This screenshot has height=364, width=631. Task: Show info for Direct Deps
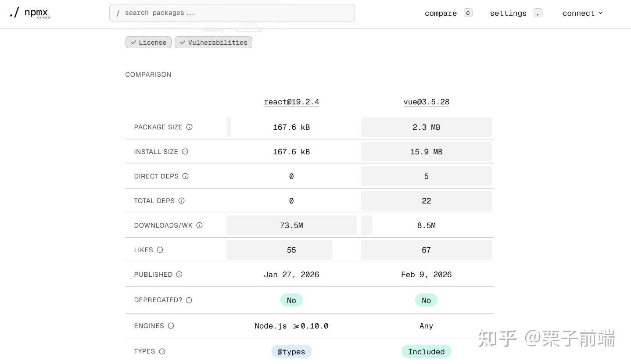[x=186, y=176]
